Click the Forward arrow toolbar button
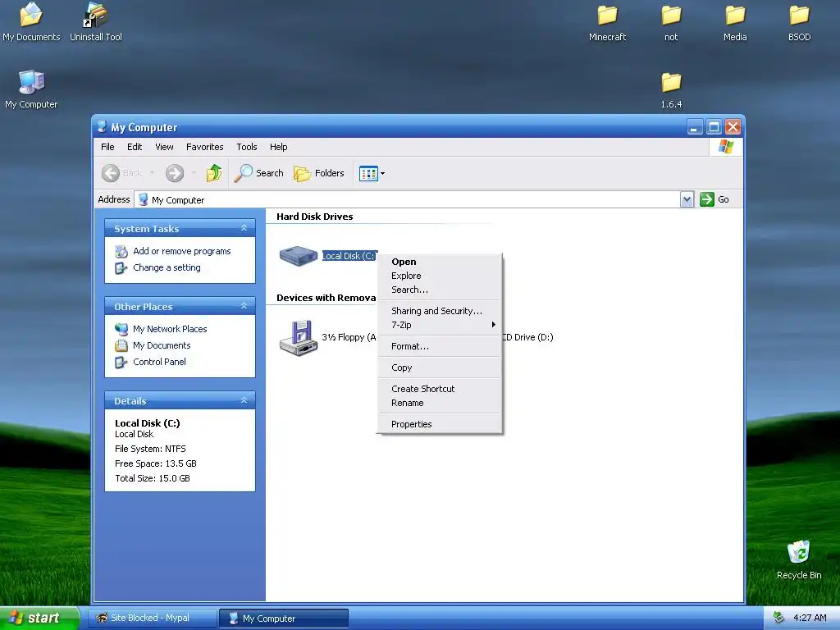 [x=175, y=173]
